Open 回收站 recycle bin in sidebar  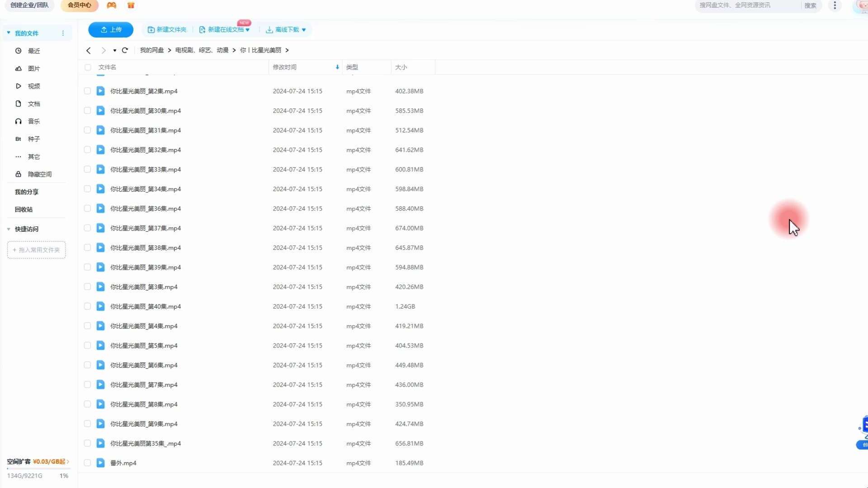(x=24, y=210)
